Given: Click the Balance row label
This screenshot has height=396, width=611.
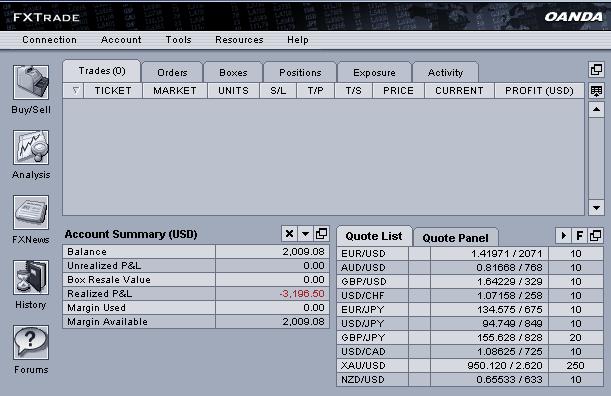Looking at the screenshot, I should coord(87,252).
